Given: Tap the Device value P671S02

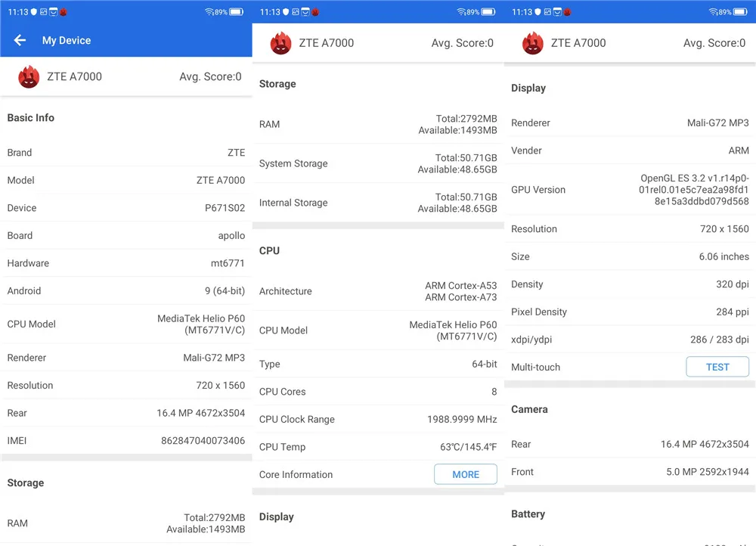Looking at the screenshot, I should (225, 208).
